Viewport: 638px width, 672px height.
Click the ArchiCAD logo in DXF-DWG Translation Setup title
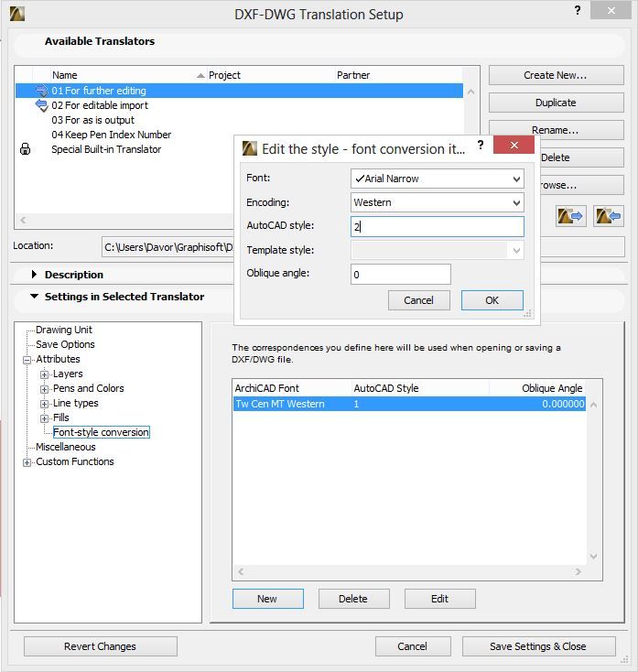coord(17,14)
